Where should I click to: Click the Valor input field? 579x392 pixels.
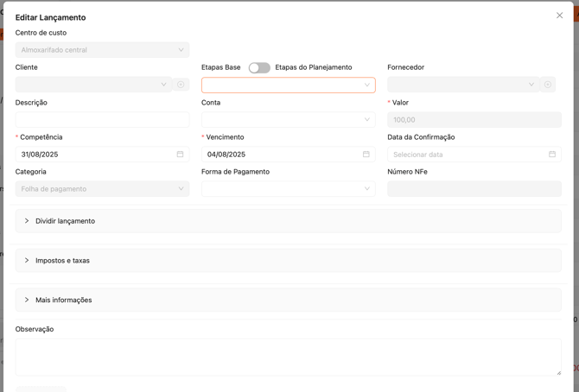point(474,120)
